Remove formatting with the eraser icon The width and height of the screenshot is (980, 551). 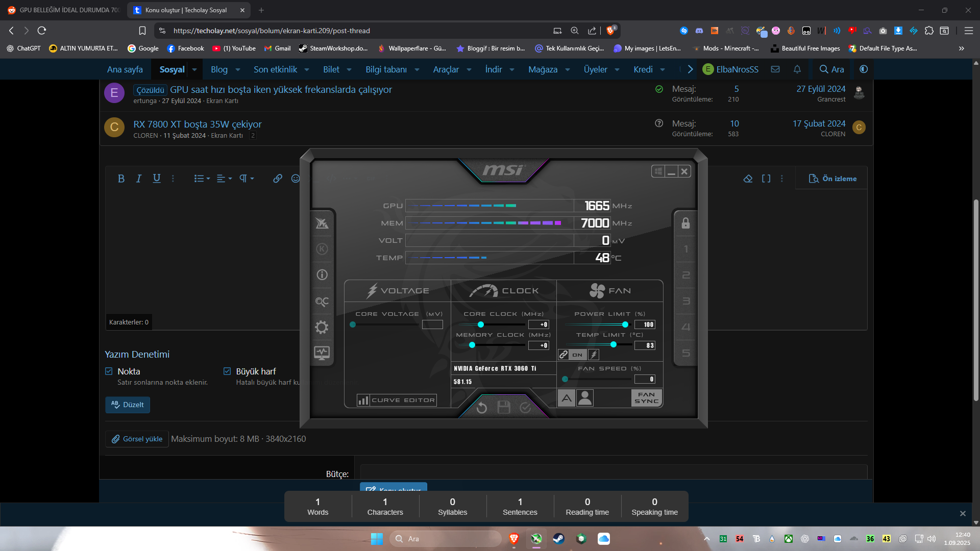pos(748,179)
